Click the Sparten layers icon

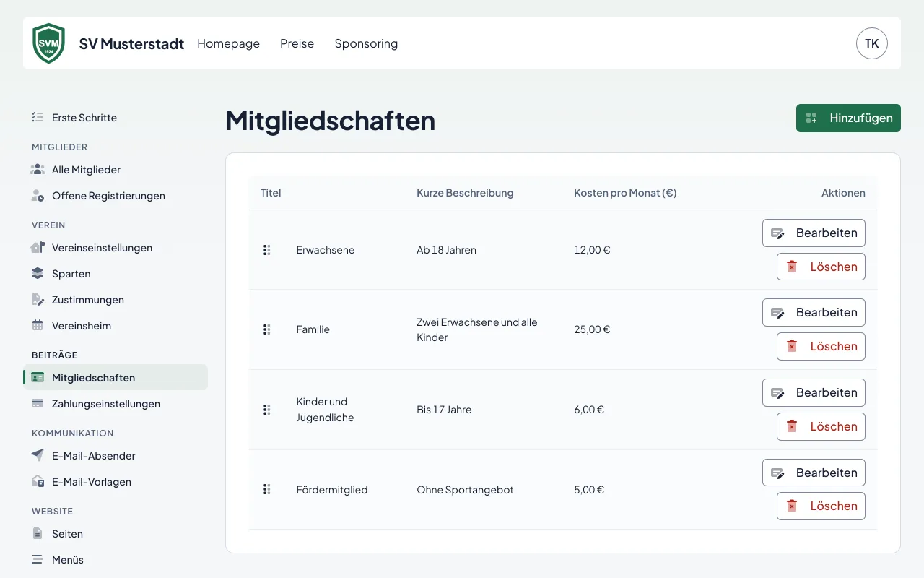38,273
